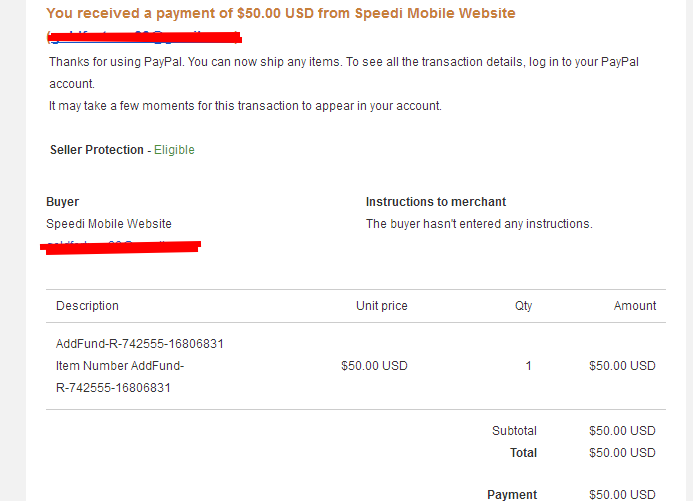This screenshot has height=501, width=693.
Task: Select the $50.00 USD unit price cell
Action: [x=374, y=366]
